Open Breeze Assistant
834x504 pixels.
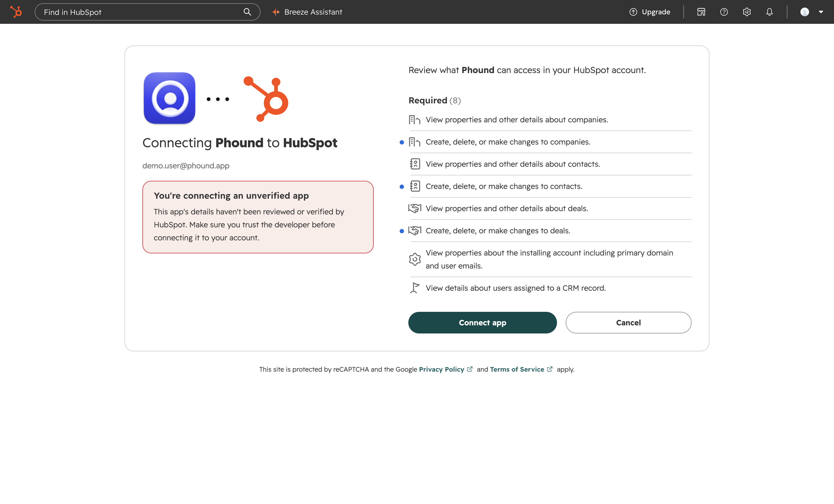[307, 12]
